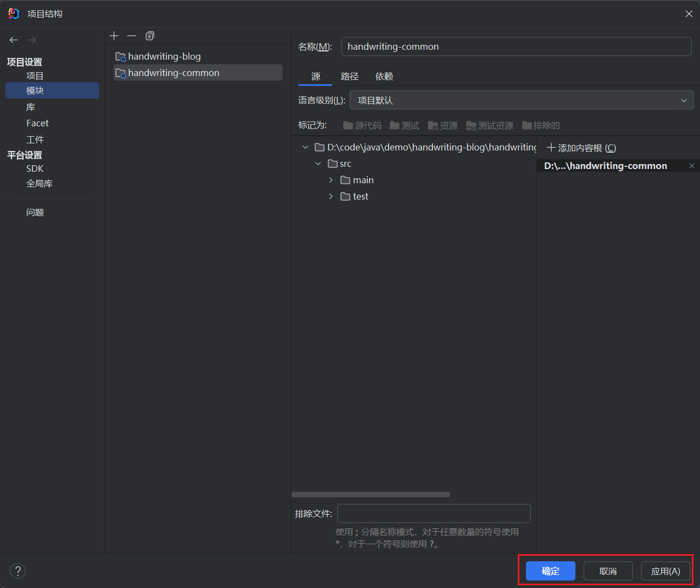Go back with the left arrow
700x588 pixels.
pyautogui.click(x=14, y=40)
